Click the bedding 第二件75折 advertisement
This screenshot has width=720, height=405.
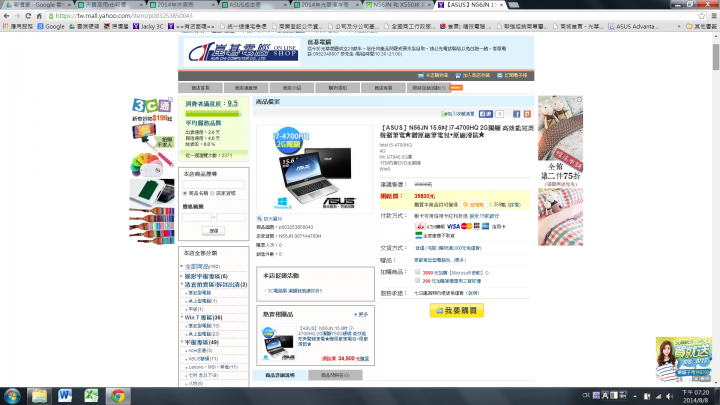click(560, 170)
